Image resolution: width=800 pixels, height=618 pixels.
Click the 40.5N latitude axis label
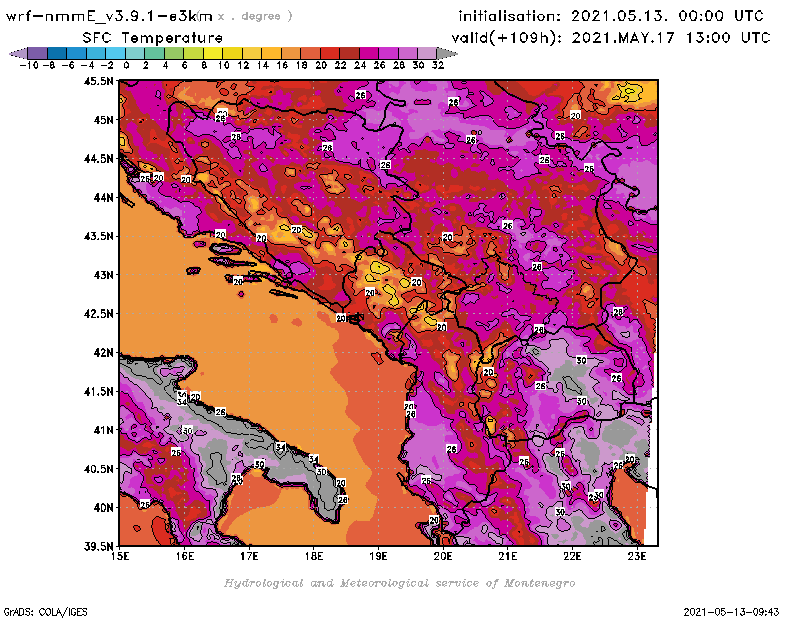click(x=98, y=469)
